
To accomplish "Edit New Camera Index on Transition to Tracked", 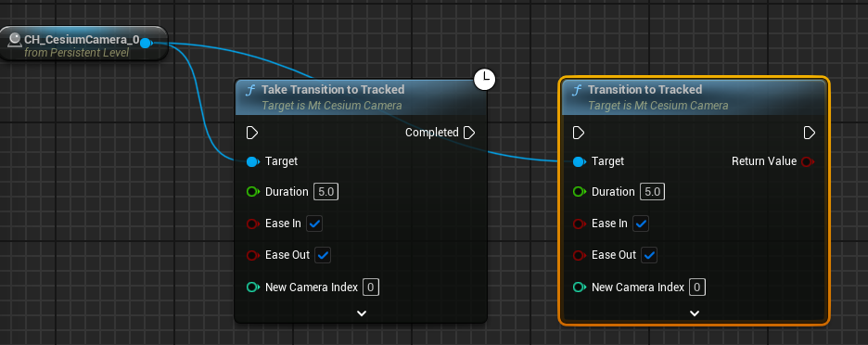I will (697, 287).
